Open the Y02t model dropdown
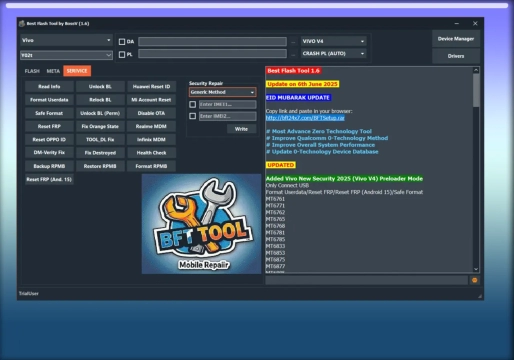Screen dimensions: 514x360 (x=66, y=55)
